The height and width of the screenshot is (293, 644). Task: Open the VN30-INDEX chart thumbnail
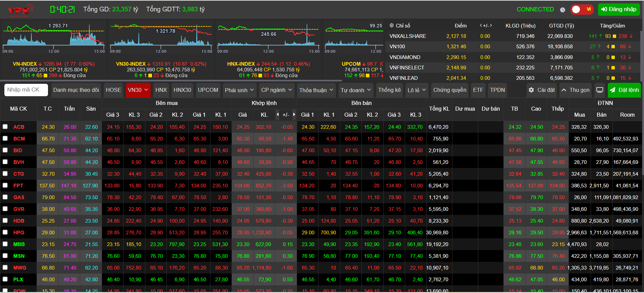click(161, 38)
